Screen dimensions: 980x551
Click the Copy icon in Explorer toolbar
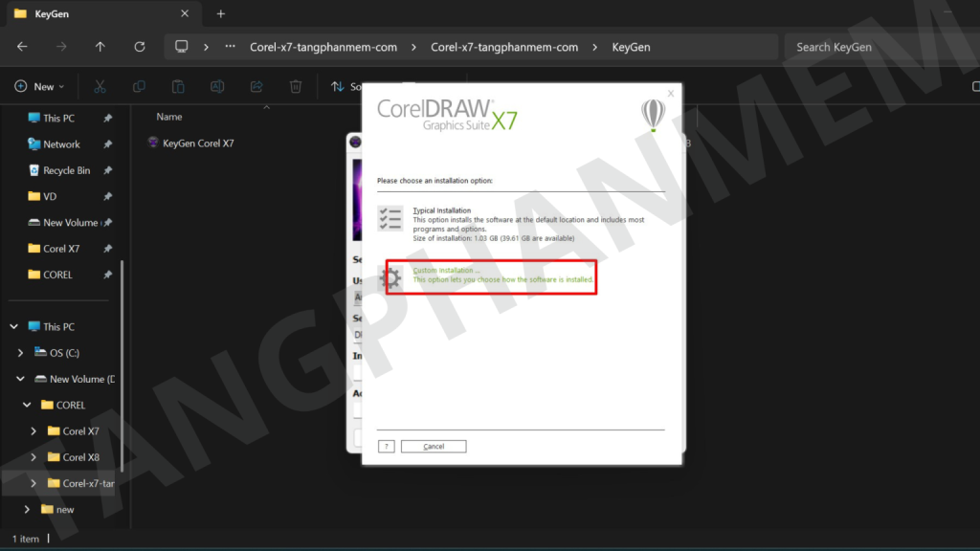(139, 86)
